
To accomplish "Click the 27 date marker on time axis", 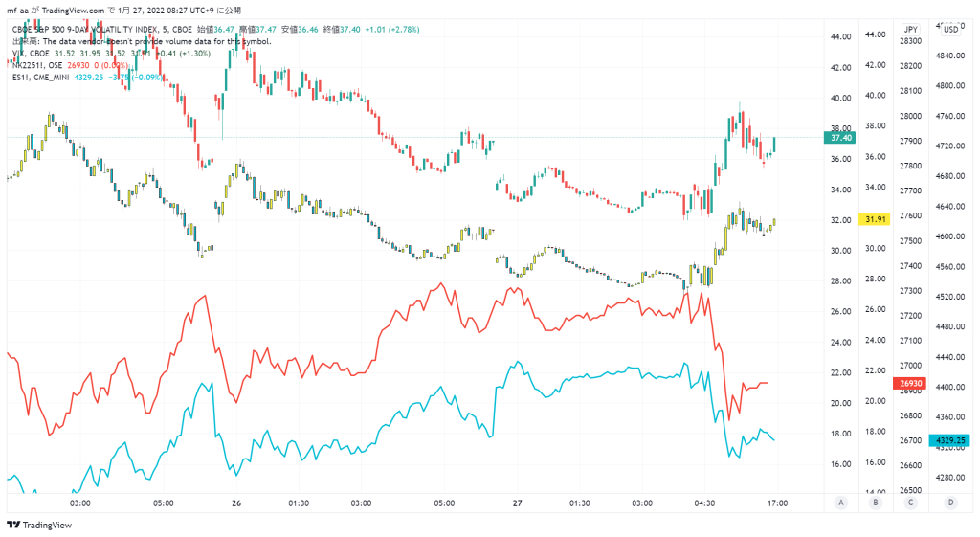I will click(x=517, y=503).
